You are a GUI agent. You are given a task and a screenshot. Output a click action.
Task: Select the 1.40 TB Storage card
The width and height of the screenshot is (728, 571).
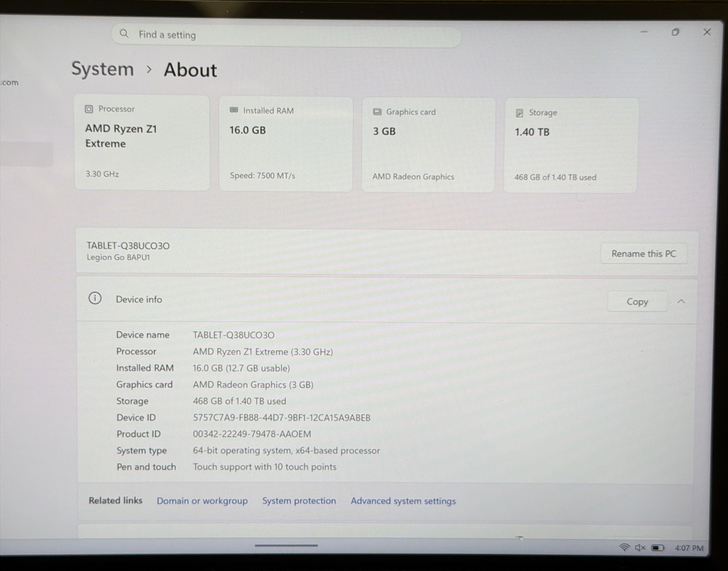coord(571,146)
